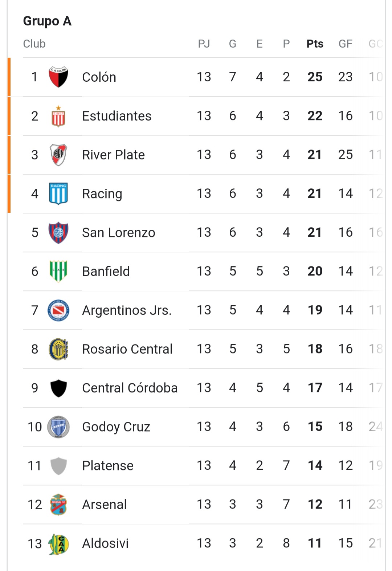Screen dimensions: 392x571
Task: Click the Colón club crest icon
Action: (58, 77)
